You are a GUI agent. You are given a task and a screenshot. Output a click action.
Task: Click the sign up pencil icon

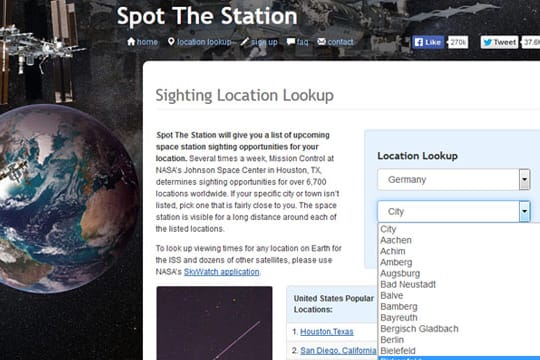pyautogui.click(x=244, y=42)
